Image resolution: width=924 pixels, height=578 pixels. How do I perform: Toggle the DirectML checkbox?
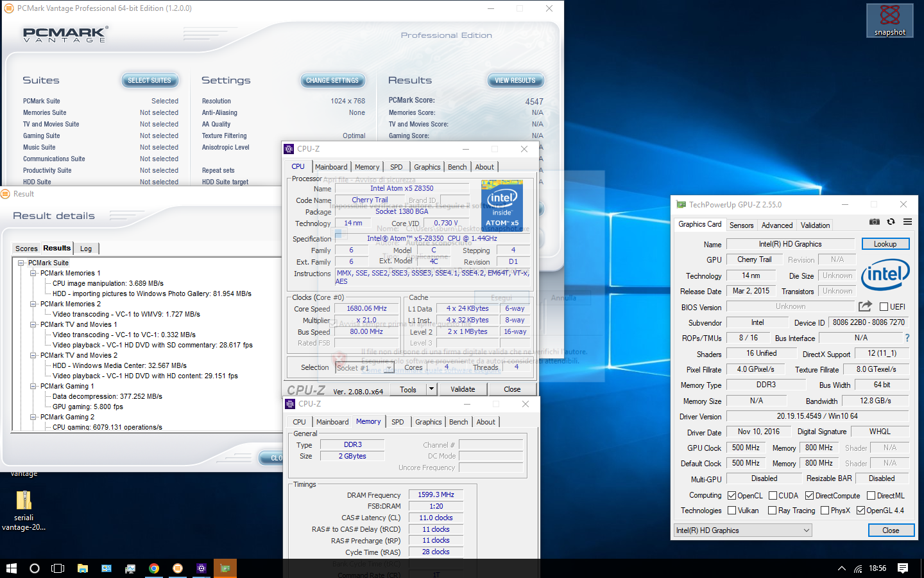tap(871, 496)
